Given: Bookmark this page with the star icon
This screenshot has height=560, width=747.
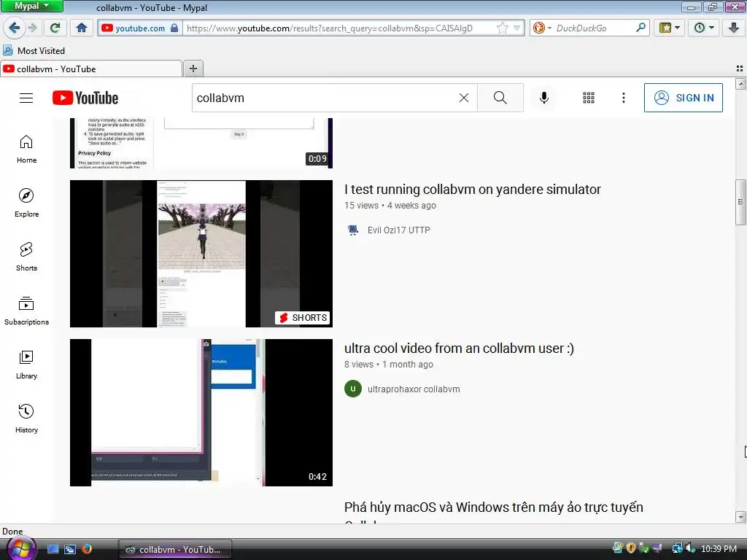Looking at the screenshot, I should [502, 28].
